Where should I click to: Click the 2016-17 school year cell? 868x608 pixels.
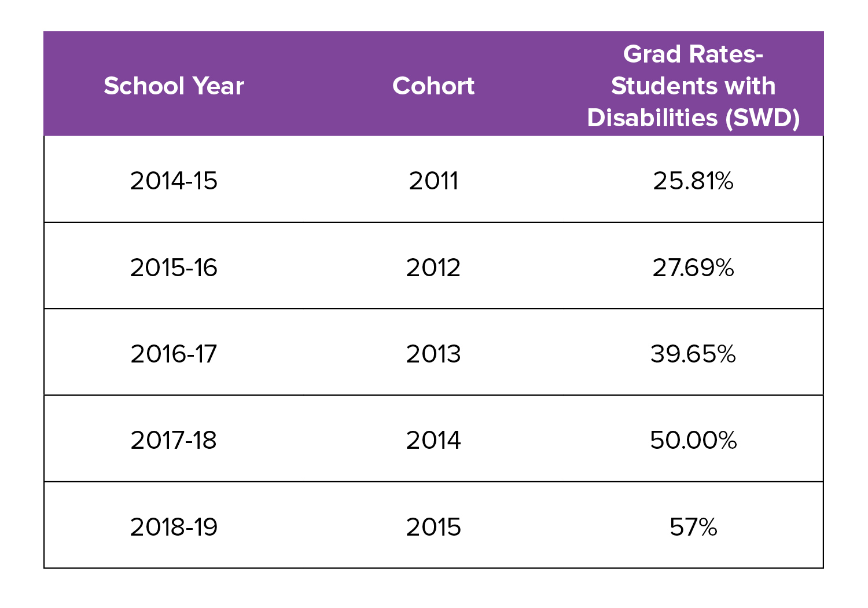[x=174, y=354]
